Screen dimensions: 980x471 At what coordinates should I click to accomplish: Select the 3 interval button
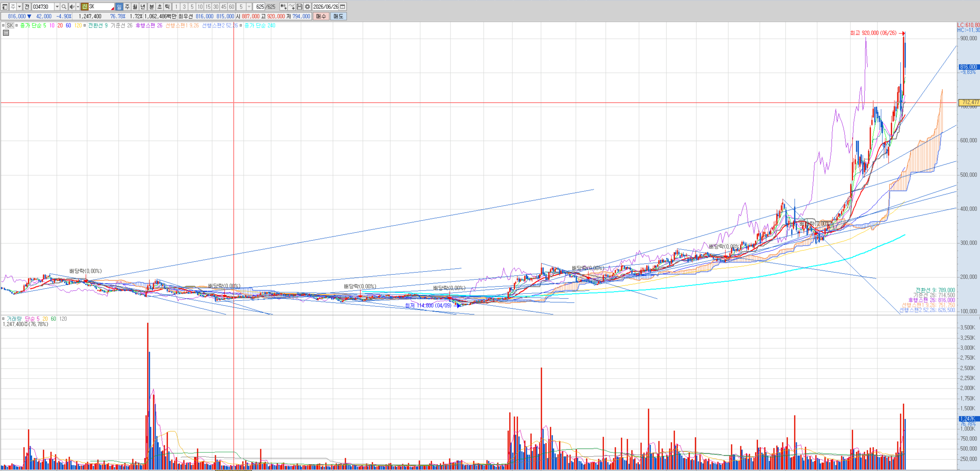tap(184, 7)
